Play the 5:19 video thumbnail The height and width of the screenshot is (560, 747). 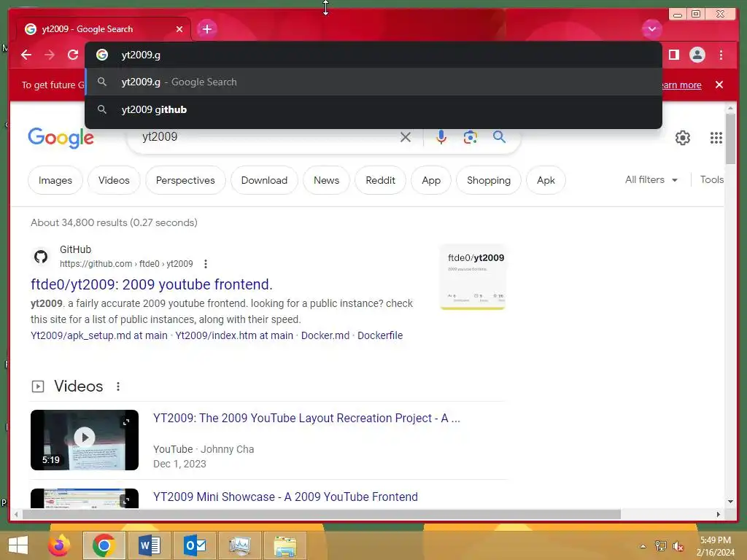coord(85,440)
